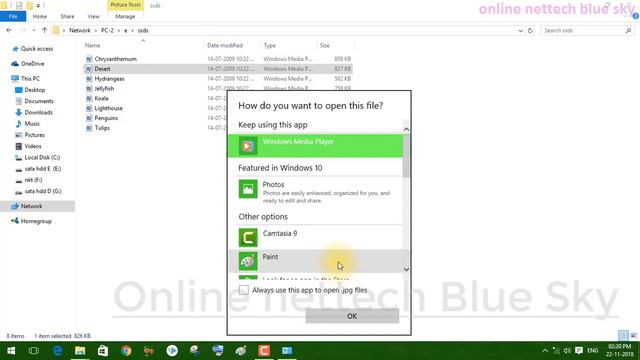Viewport: 640px width, 360px height.
Task: Open Music folder in sidebar
Action: click(x=32, y=123)
